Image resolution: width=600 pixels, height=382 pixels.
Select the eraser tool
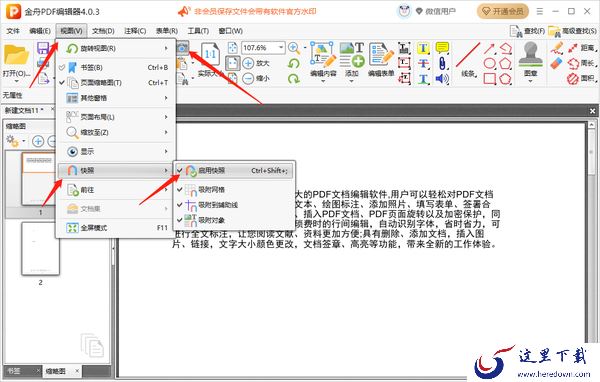(557, 64)
